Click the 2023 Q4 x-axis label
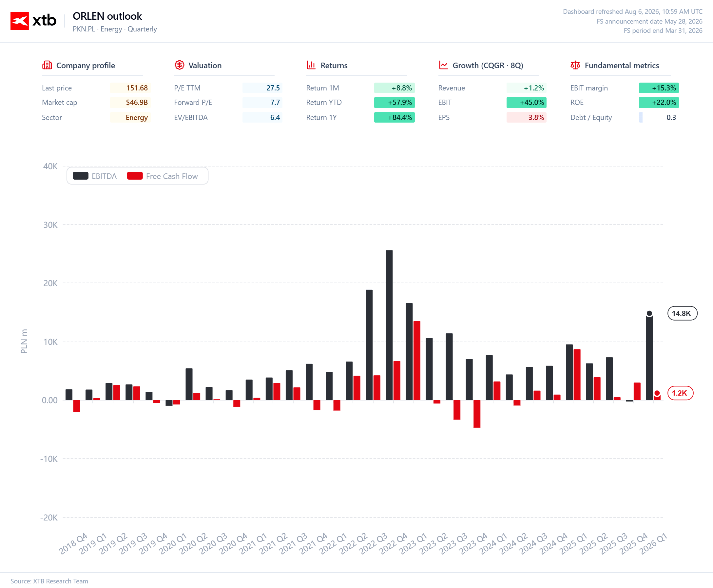 [473, 544]
